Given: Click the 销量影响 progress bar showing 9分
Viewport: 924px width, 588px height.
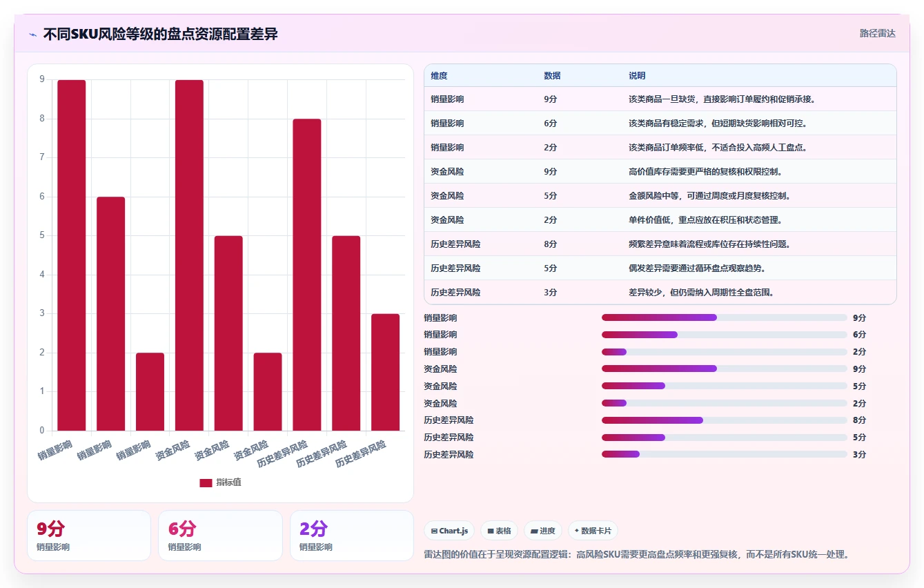Looking at the screenshot, I should [x=725, y=317].
